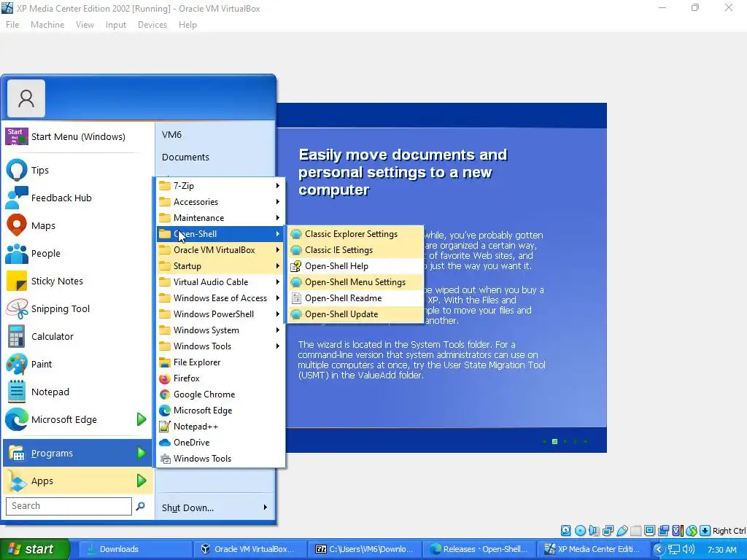This screenshot has width=747, height=560.
Task: Switch to Oracle VM VirtualBox taskbar button
Action: coord(249,549)
